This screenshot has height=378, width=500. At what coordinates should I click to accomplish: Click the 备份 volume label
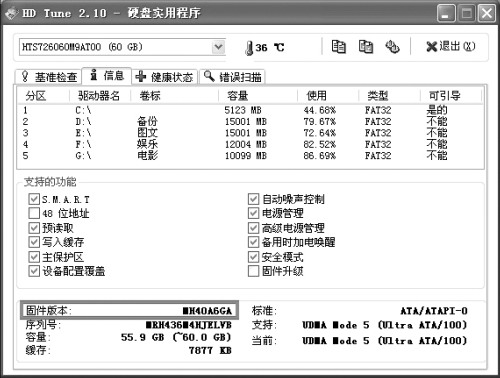tap(147, 122)
